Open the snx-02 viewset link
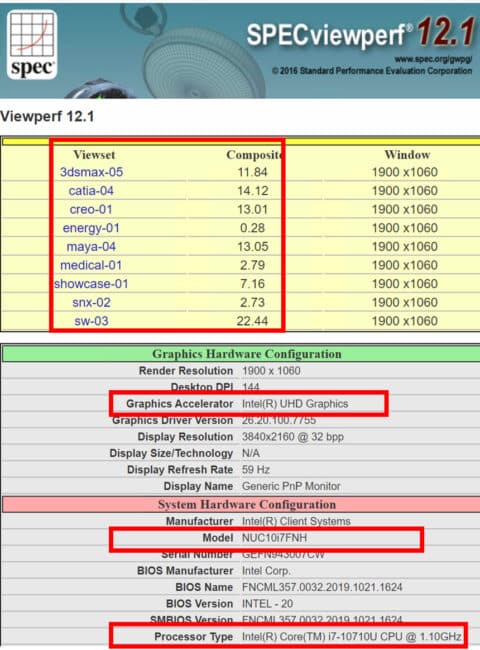Viewport: 480px width, 650px height. point(91,303)
